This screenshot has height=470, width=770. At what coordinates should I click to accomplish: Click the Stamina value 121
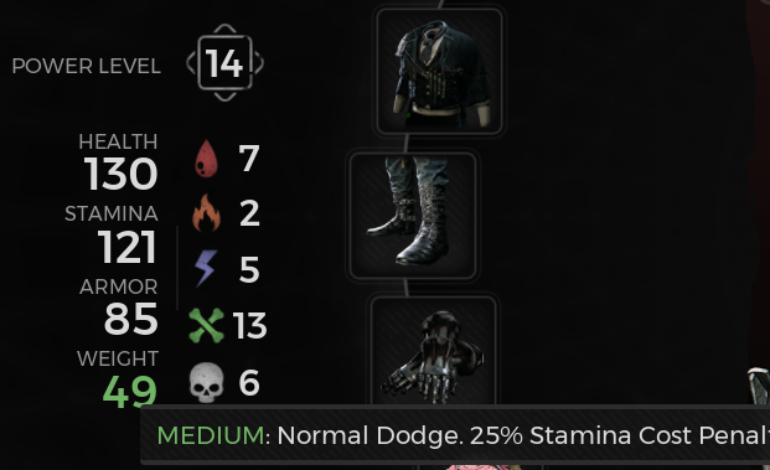pos(127,247)
